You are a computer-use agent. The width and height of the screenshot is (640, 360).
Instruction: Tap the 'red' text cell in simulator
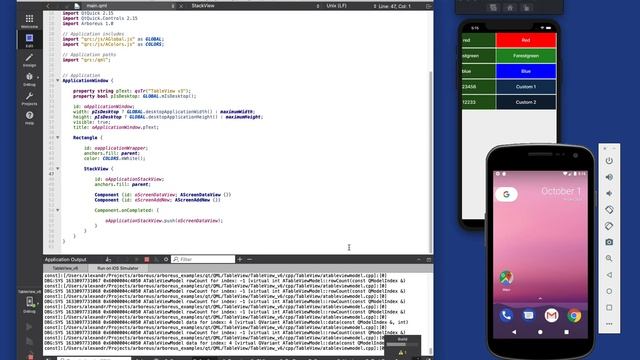click(x=478, y=40)
